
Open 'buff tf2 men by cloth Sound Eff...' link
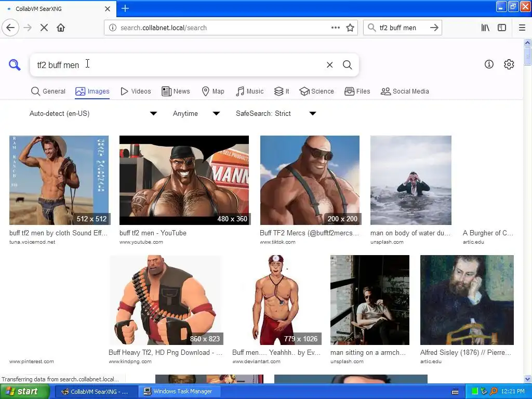click(x=58, y=233)
